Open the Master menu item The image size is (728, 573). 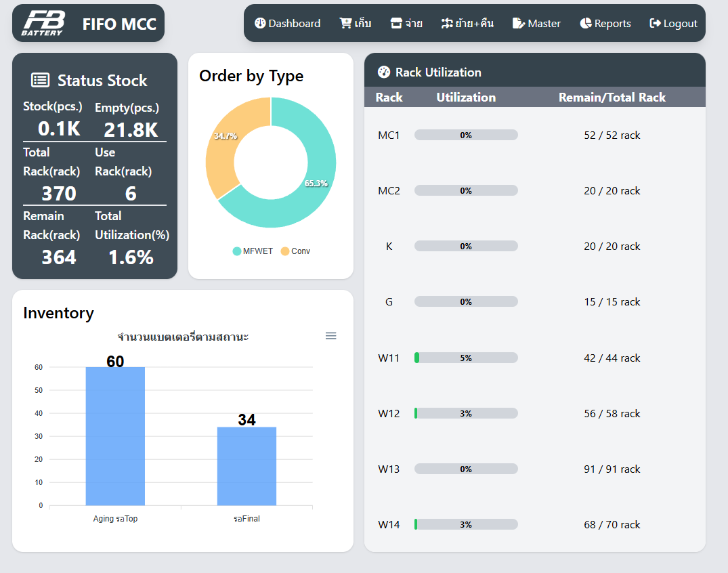[536, 23]
